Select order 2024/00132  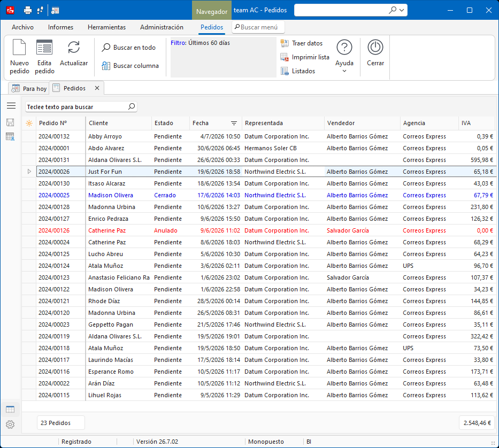(54, 136)
